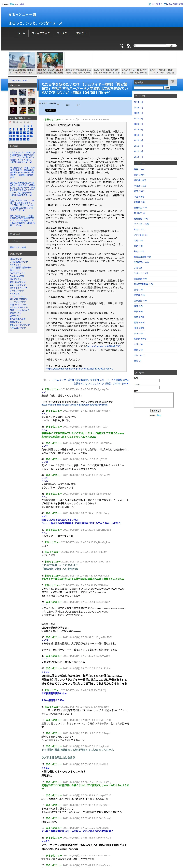Open the 社会 (1202) category

coord(140,229)
